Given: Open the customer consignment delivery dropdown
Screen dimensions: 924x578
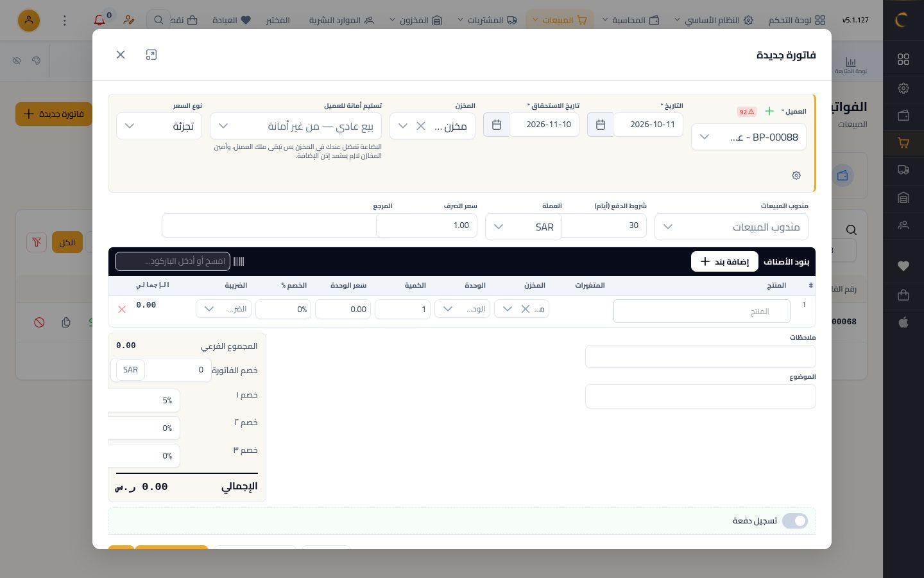Looking at the screenshot, I should pyautogui.click(x=296, y=126).
